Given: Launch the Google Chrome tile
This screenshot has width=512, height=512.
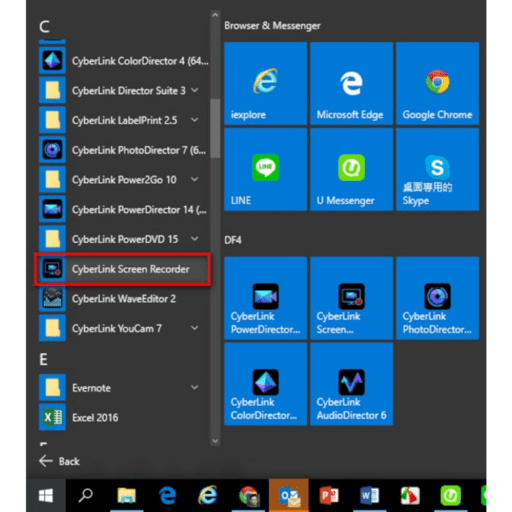Looking at the screenshot, I should click(x=437, y=84).
